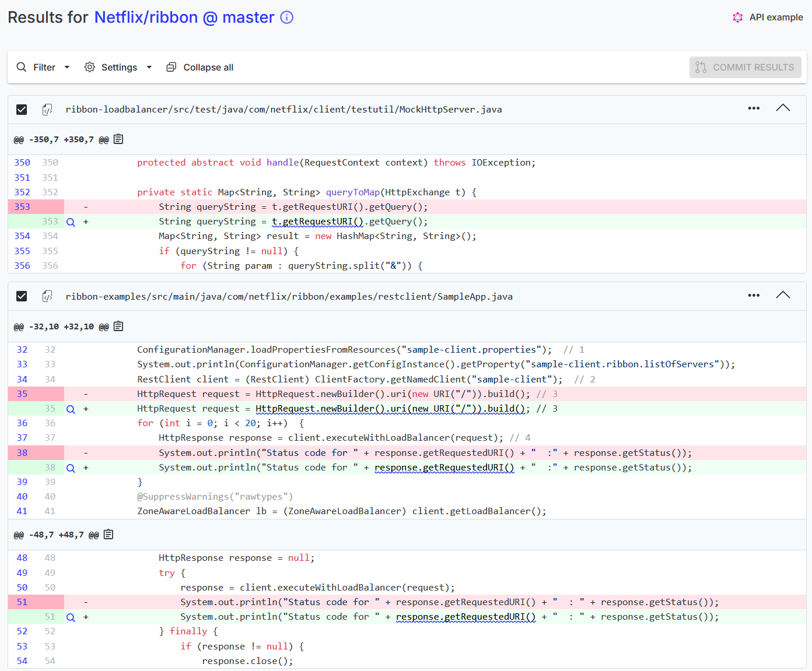This screenshot has width=812, height=671.
Task: Copy the hunk @@ -48,7 +48,7 @@
Action: 108,534
